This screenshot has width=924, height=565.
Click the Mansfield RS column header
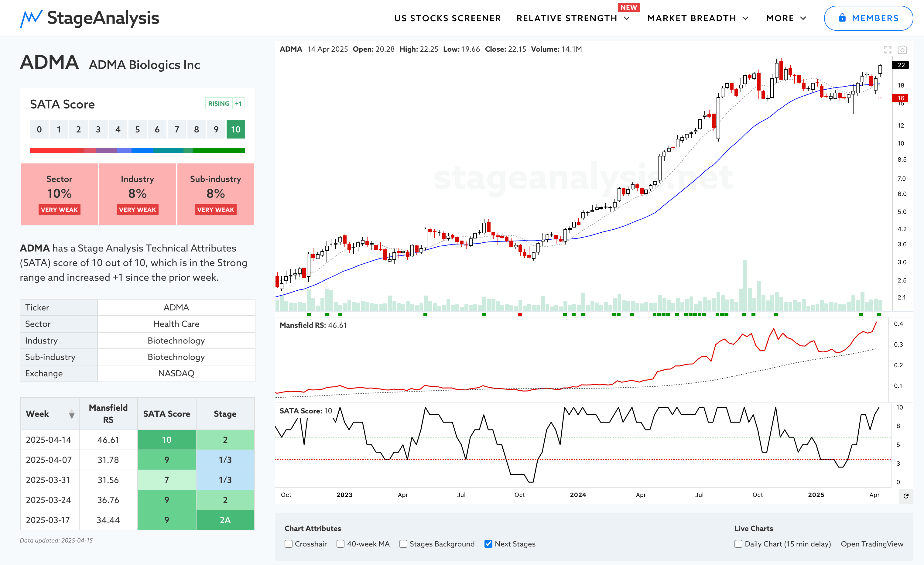108,413
